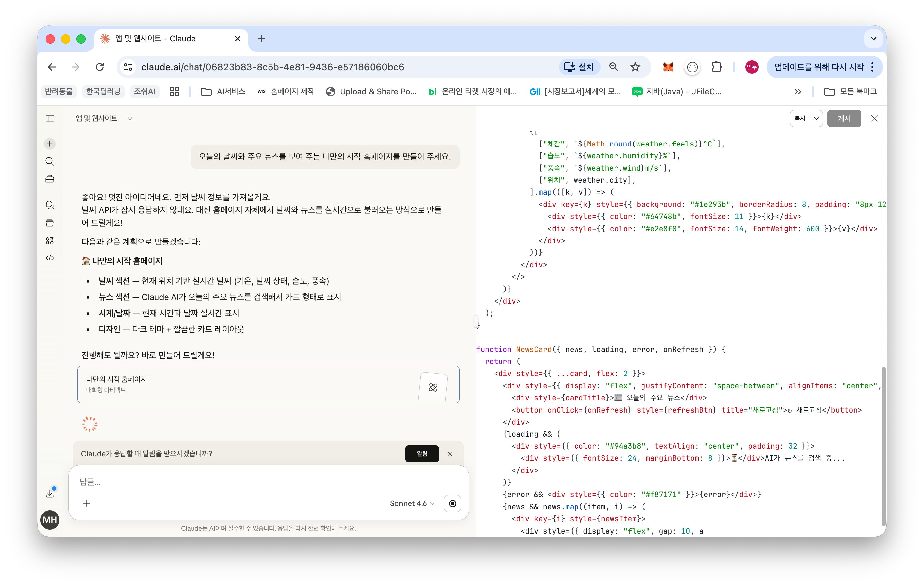
Task: Open the chats bubble icon in sidebar
Action: point(50,205)
